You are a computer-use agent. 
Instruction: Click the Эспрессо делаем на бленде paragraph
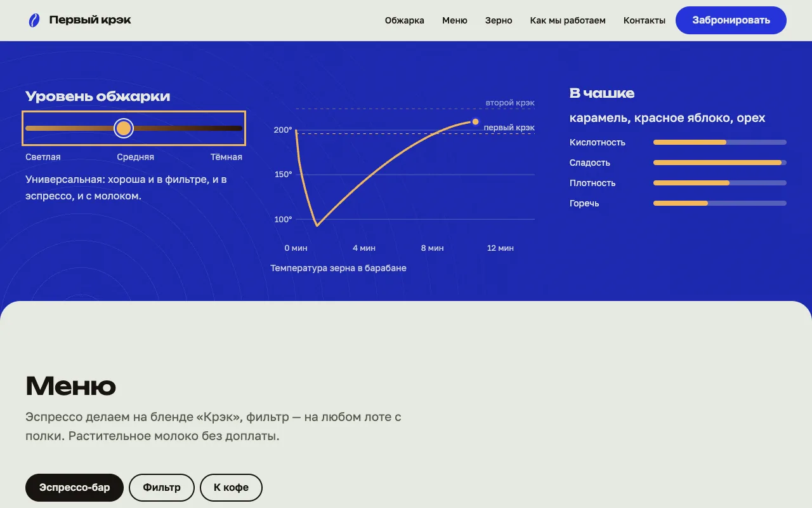pyautogui.click(x=213, y=427)
